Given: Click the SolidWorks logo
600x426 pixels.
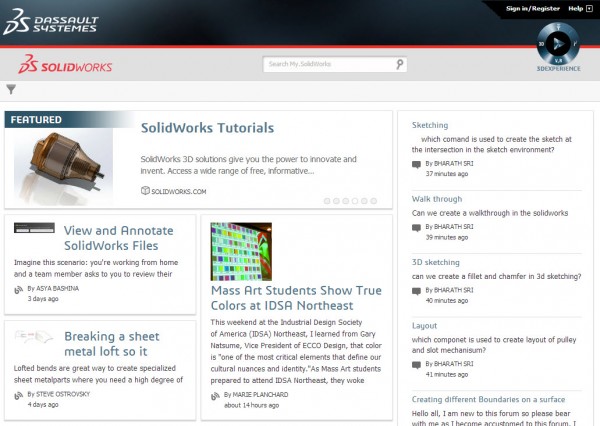Looking at the screenshot, I should pyautogui.click(x=65, y=64).
